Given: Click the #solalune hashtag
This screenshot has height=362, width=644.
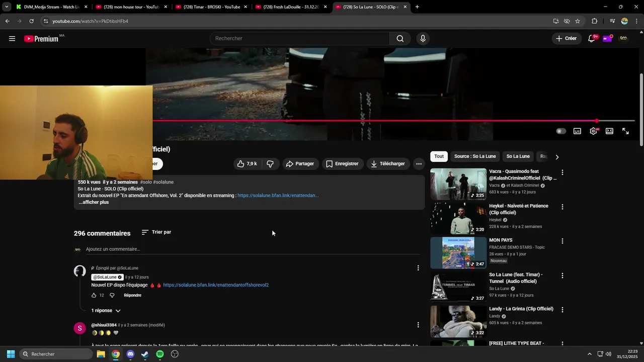Looking at the screenshot, I should [x=164, y=182].
